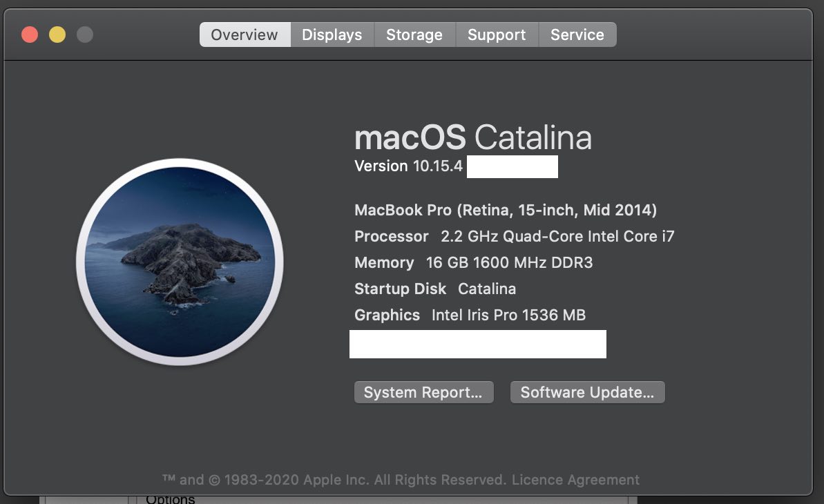Click the 'Memory' label

click(384, 263)
